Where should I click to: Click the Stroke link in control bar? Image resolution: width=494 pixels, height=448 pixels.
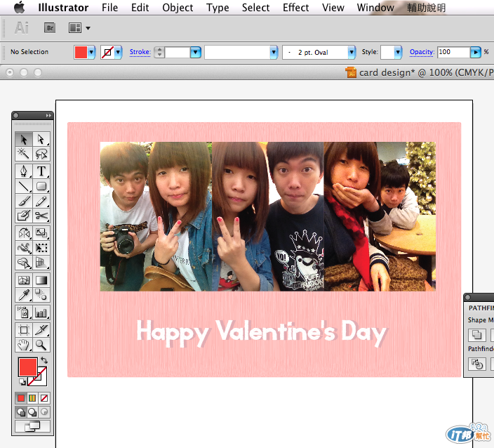(x=140, y=52)
